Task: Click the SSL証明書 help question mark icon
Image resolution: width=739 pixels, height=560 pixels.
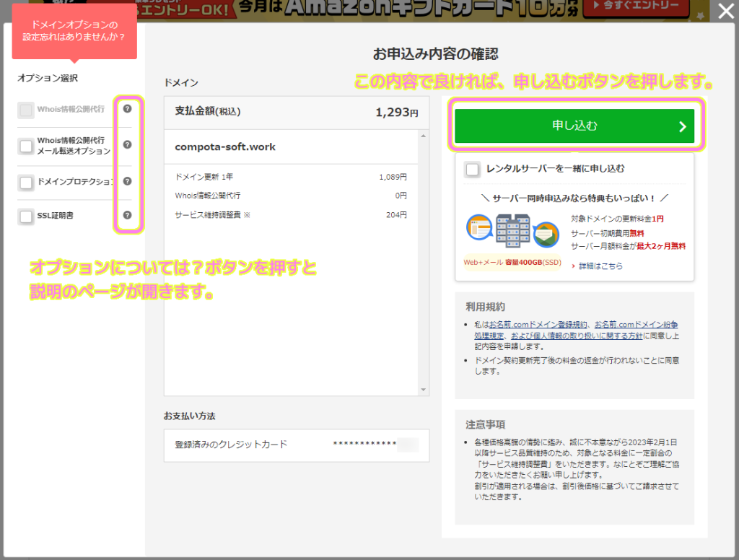Action: pos(127,216)
